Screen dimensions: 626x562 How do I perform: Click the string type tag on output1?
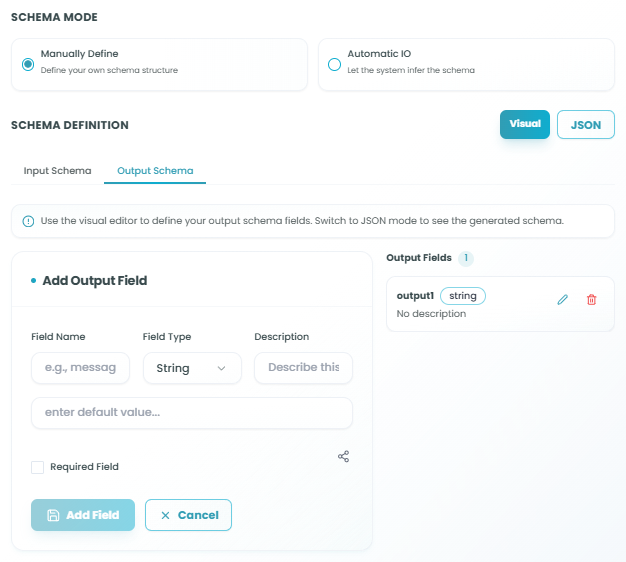463,296
